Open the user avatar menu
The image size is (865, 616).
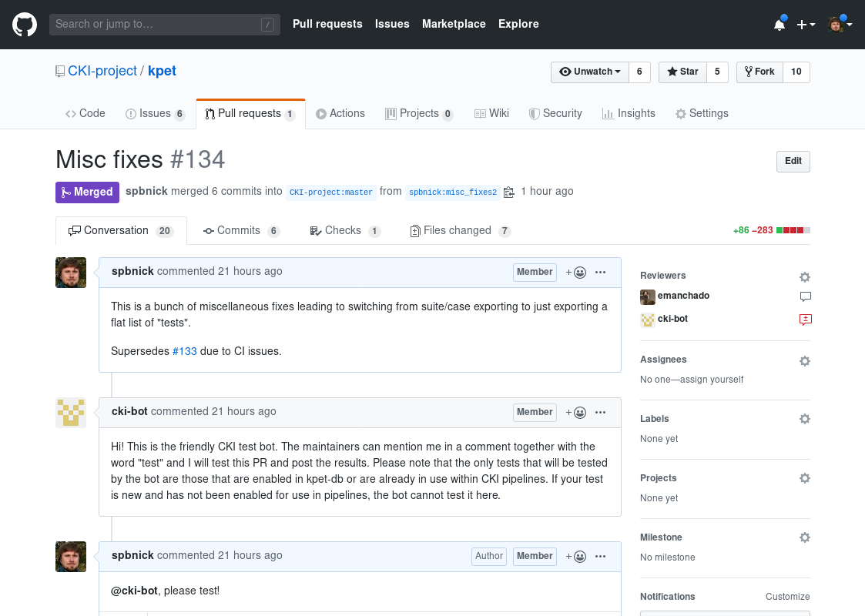pos(840,25)
